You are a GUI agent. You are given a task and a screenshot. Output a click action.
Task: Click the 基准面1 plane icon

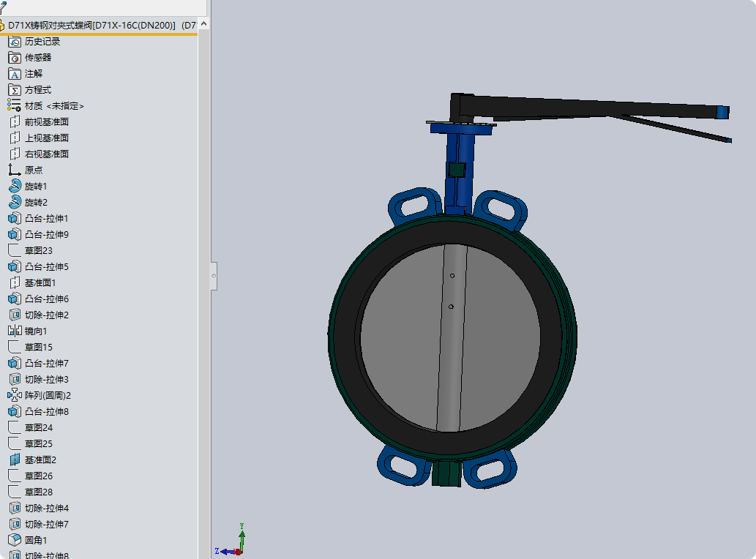pos(15,283)
